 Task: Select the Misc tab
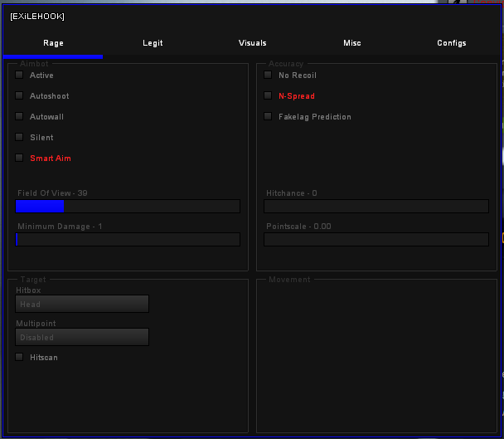[351, 43]
